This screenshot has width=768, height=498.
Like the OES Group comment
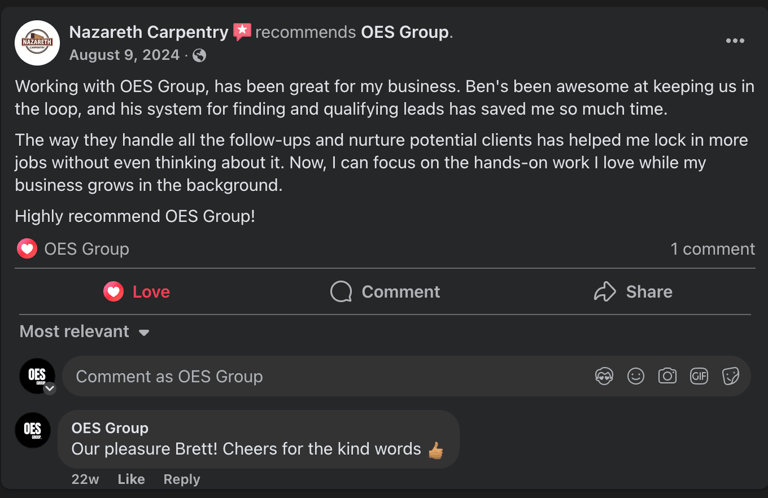pos(131,479)
